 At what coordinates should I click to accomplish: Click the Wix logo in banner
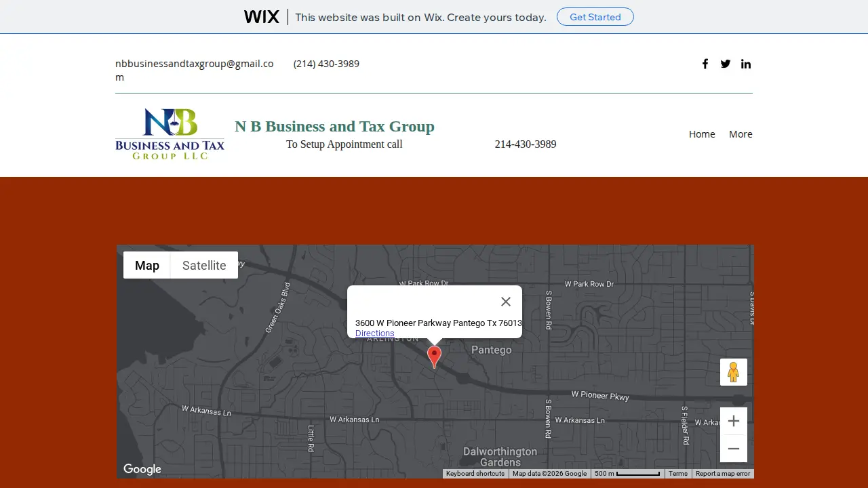[x=262, y=17]
